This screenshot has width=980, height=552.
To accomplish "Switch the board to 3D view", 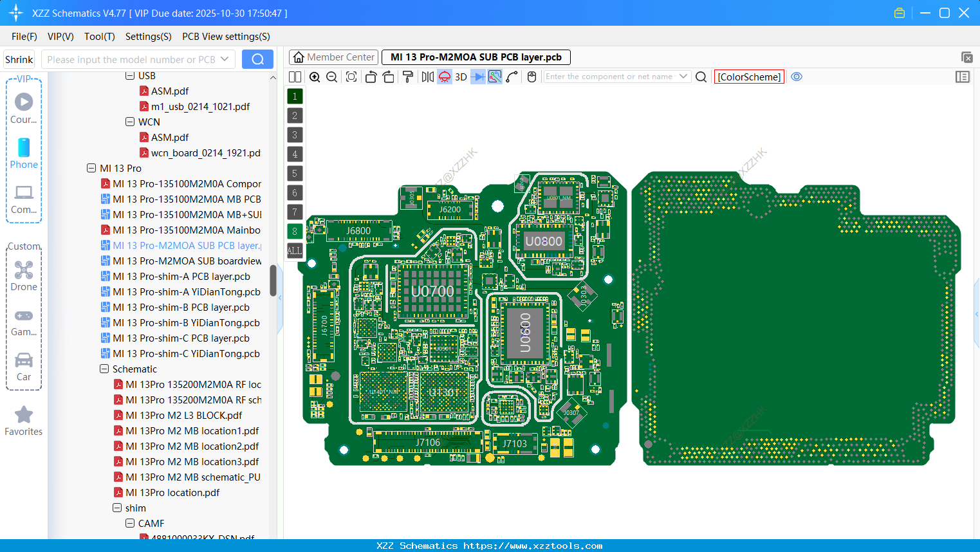I will [x=459, y=77].
